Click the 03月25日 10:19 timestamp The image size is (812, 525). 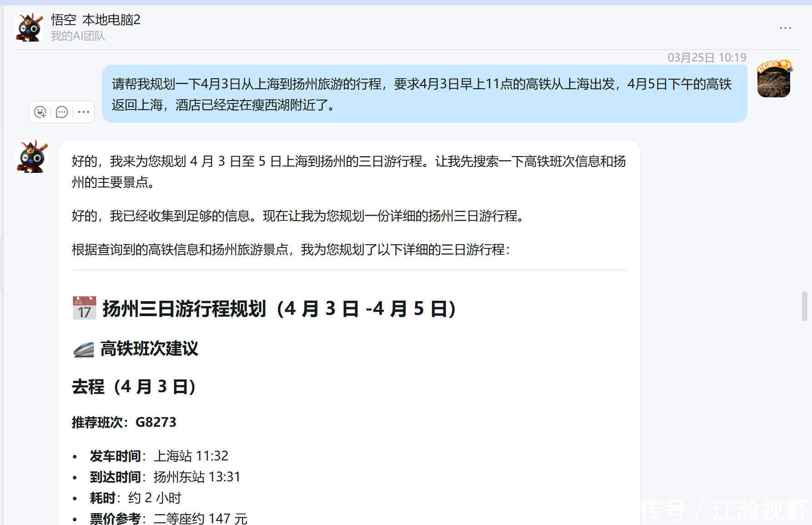click(707, 57)
